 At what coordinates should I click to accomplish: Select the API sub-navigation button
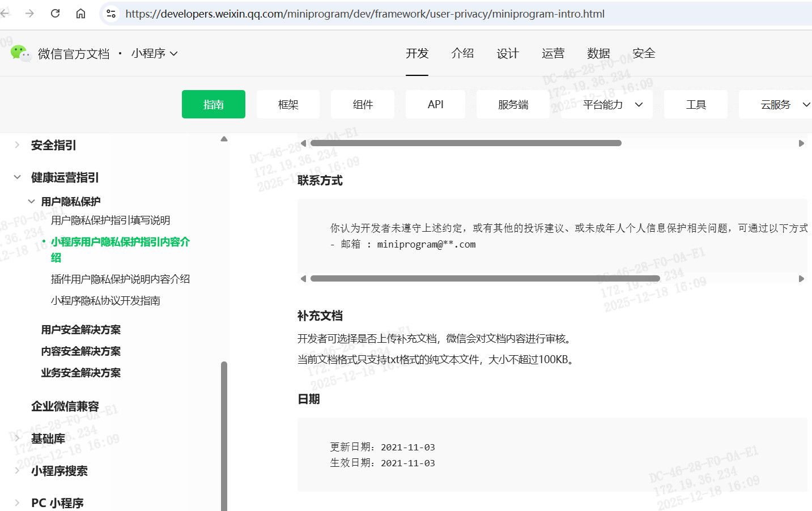pyautogui.click(x=435, y=104)
